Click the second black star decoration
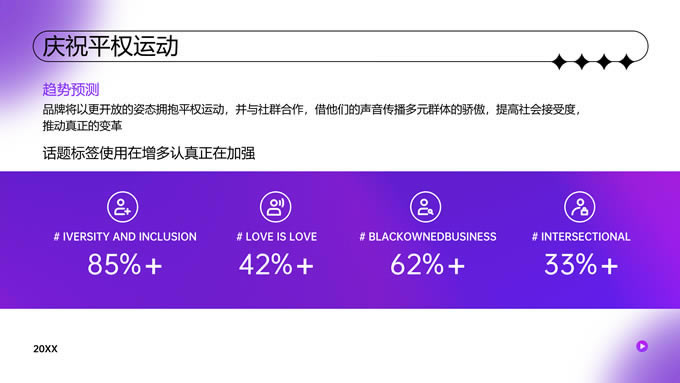The width and height of the screenshot is (680, 383). click(582, 62)
